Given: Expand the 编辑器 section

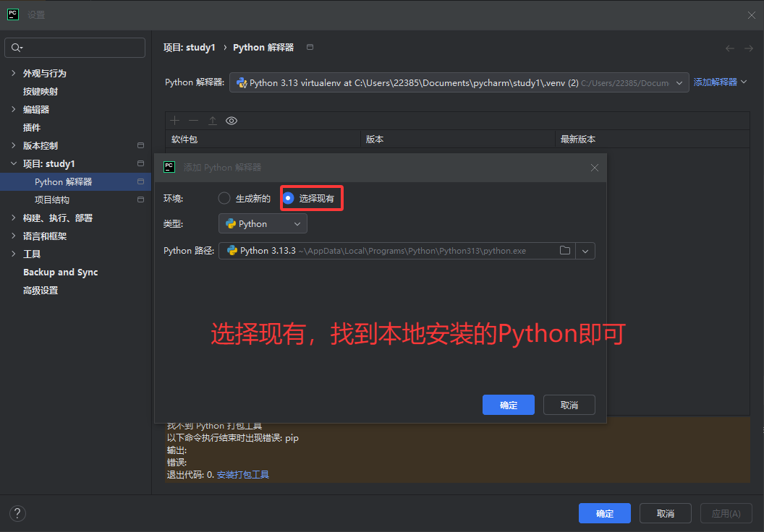Looking at the screenshot, I should click(13, 110).
